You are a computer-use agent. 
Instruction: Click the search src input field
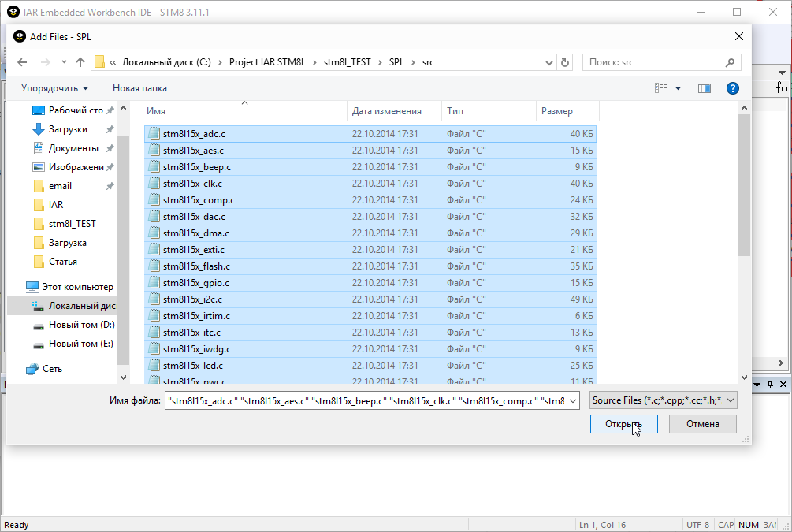click(x=656, y=62)
